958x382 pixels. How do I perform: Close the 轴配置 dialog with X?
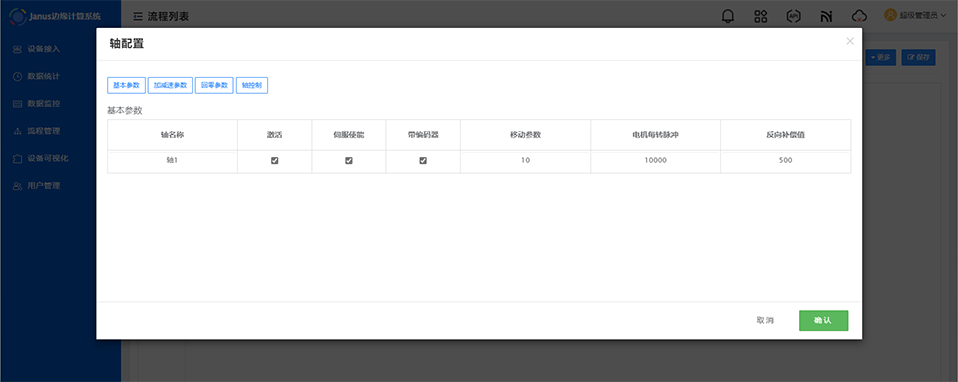point(849,42)
